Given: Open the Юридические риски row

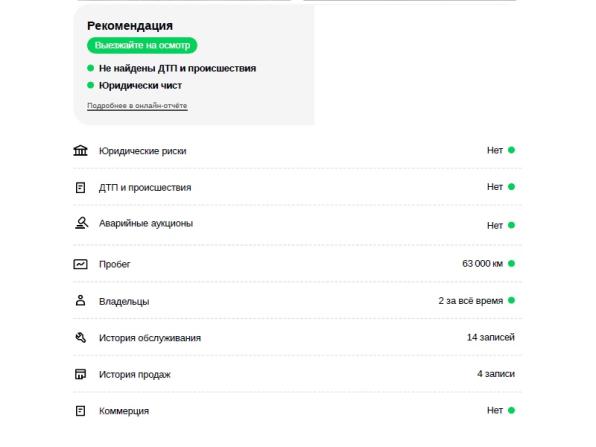Looking at the screenshot, I should [x=297, y=151].
